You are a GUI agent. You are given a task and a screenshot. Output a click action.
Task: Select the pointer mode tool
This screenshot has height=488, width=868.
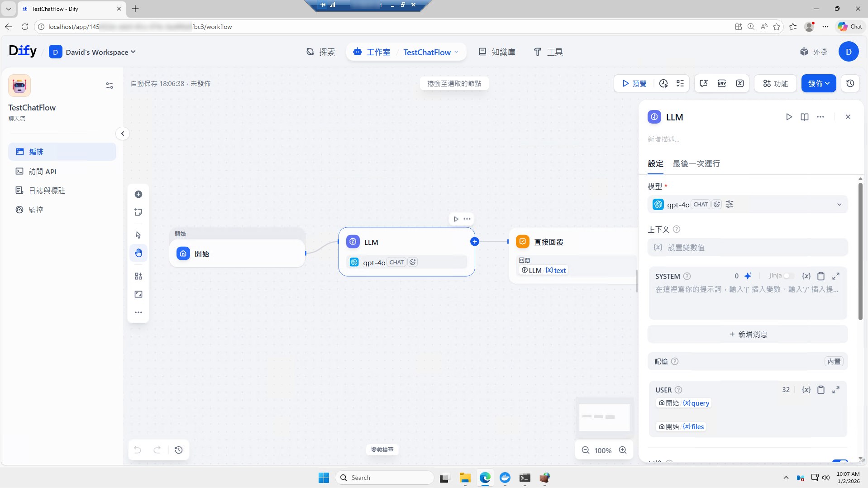point(138,235)
